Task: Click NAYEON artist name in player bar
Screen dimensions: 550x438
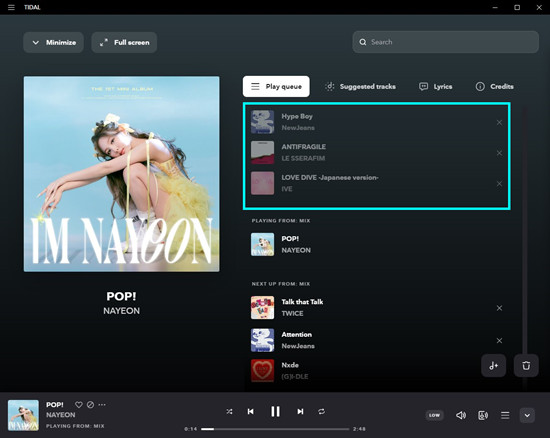Action: [x=61, y=415]
